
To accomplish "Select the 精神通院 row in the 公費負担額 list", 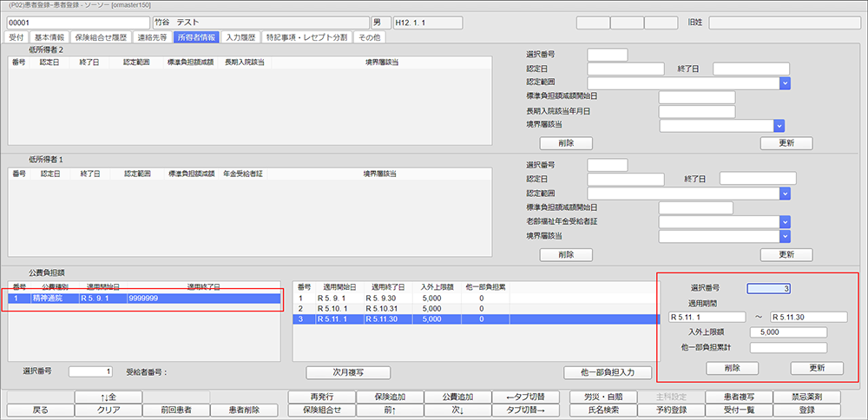I will [x=145, y=299].
